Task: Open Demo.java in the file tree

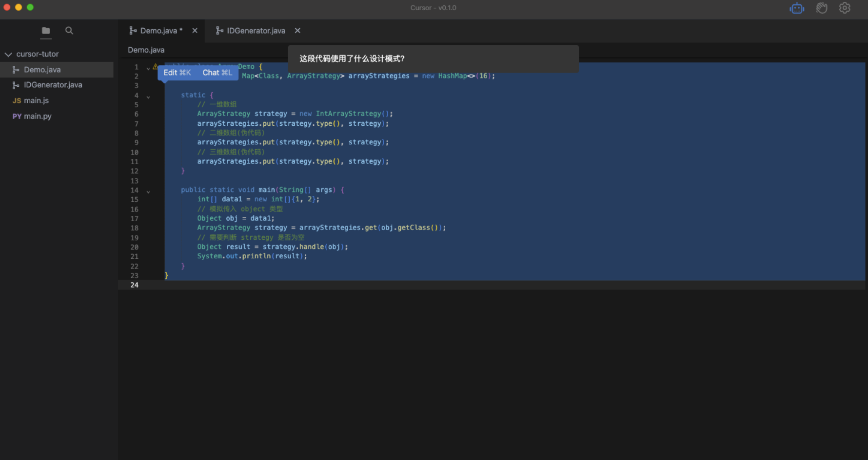Action: pyautogui.click(x=57, y=70)
